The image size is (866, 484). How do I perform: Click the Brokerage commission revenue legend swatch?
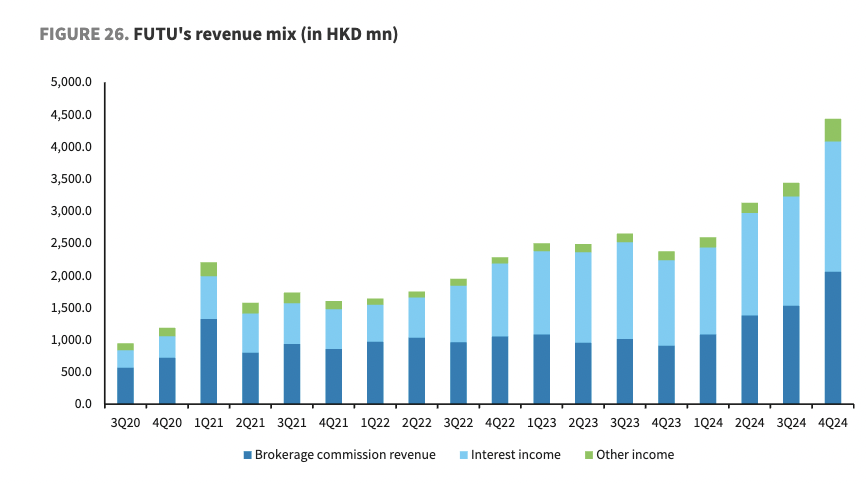(x=246, y=455)
